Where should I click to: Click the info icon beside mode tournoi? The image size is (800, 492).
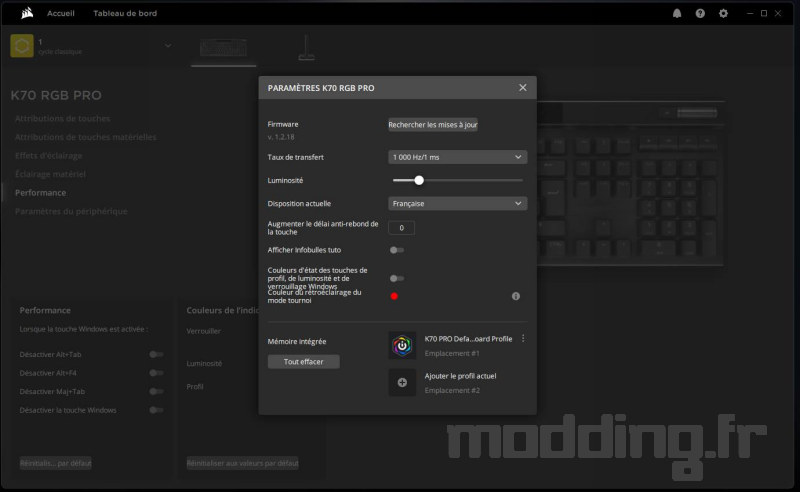pyautogui.click(x=516, y=296)
